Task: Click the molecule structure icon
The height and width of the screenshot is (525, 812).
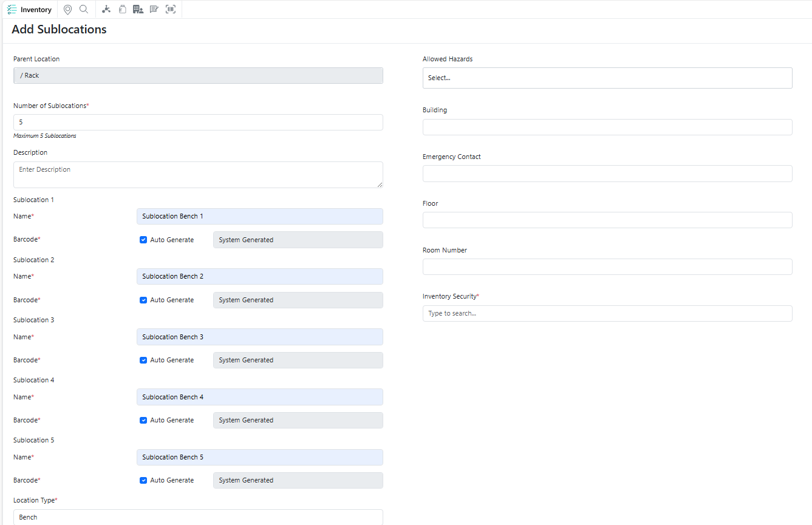Action: pos(106,10)
